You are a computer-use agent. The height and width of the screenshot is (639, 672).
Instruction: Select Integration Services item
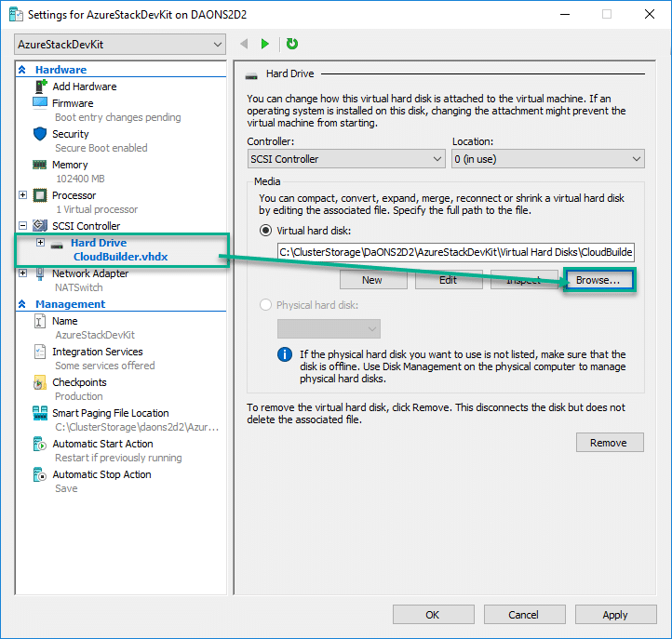pyautogui.click(x=98, y=352)
